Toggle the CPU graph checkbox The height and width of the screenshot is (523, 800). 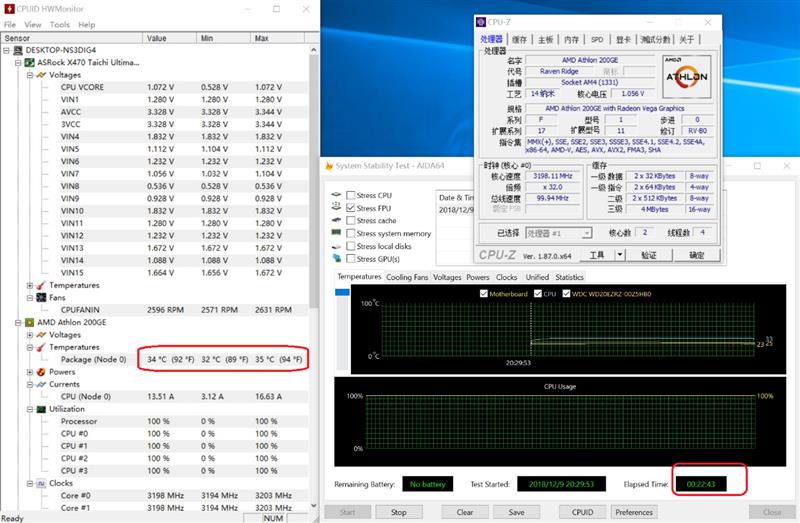538,293
